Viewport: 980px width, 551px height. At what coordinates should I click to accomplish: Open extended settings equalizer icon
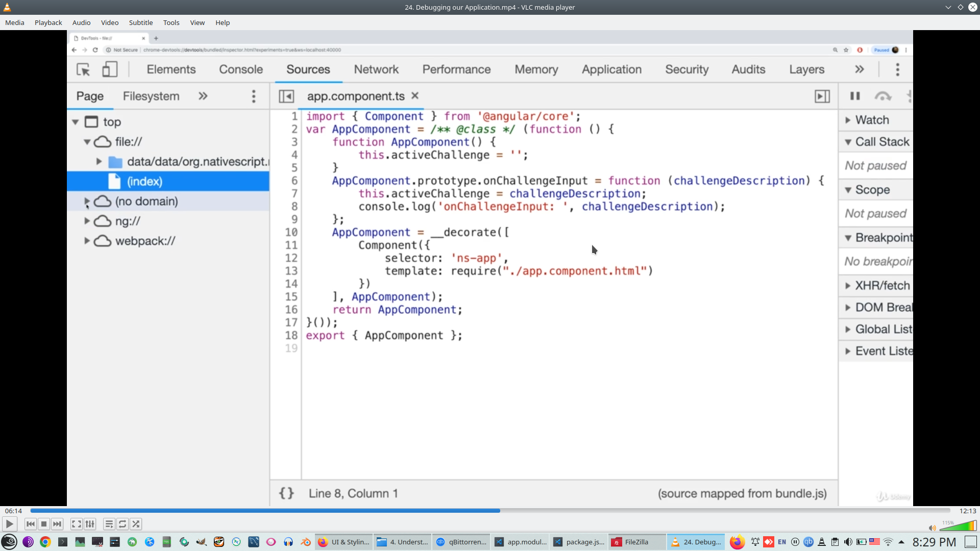coord(90,524)
